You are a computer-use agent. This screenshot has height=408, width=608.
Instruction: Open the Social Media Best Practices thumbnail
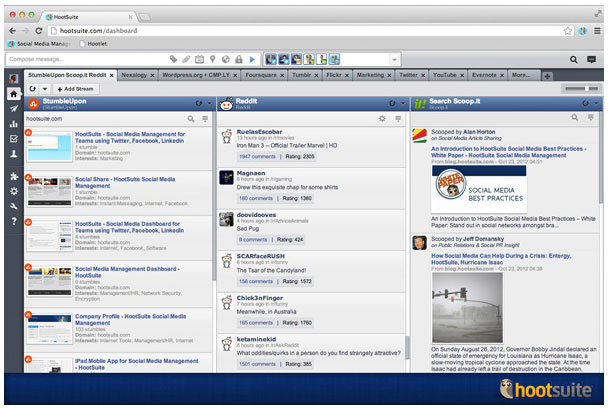click(479, 189)
